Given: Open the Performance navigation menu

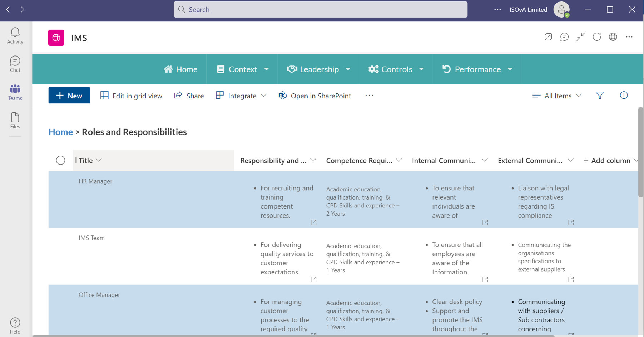Looking at the screenshot, I should point(477,69).
